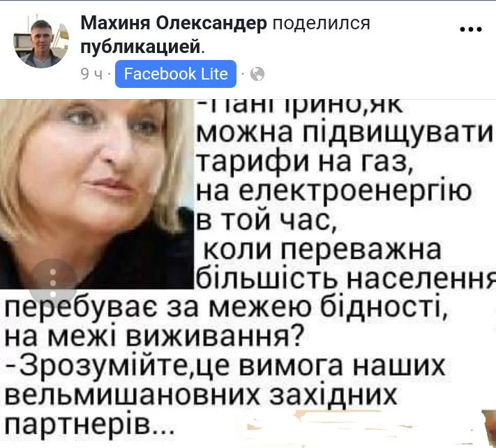The image size is (496, 448).
Task: Click the "на електроенергію" text line
Action: (x=334, y=191)
